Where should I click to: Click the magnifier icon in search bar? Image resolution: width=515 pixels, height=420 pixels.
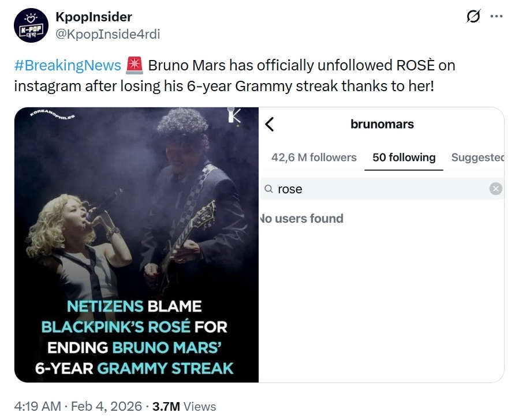pyautogui.click(x=269, y=189)
